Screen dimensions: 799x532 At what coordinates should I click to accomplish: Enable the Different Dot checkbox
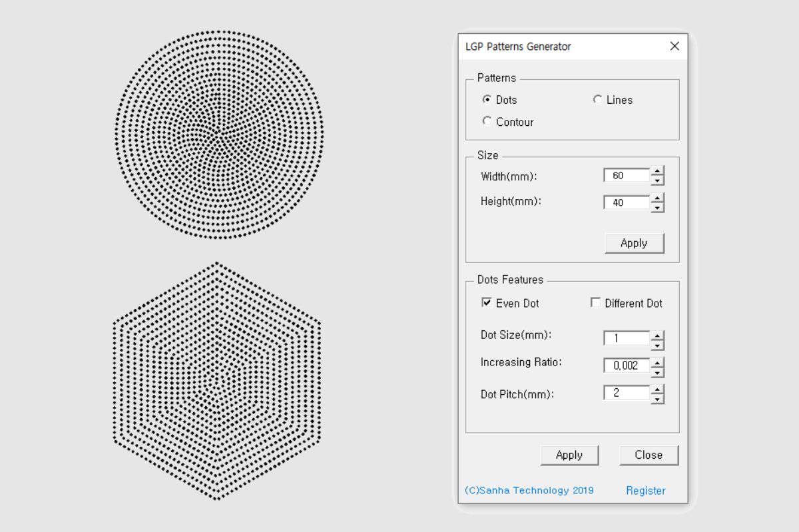click(596, 303)
